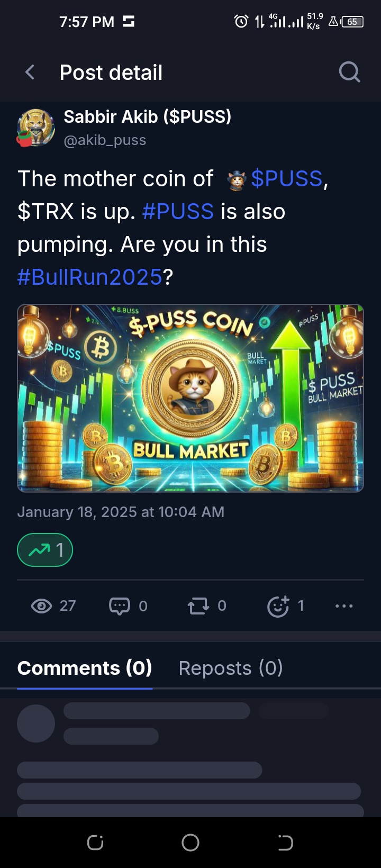This screenshot has height=868, width=381.
Task: Tap the Android back navigation button
Action: (x=285, y=842)
